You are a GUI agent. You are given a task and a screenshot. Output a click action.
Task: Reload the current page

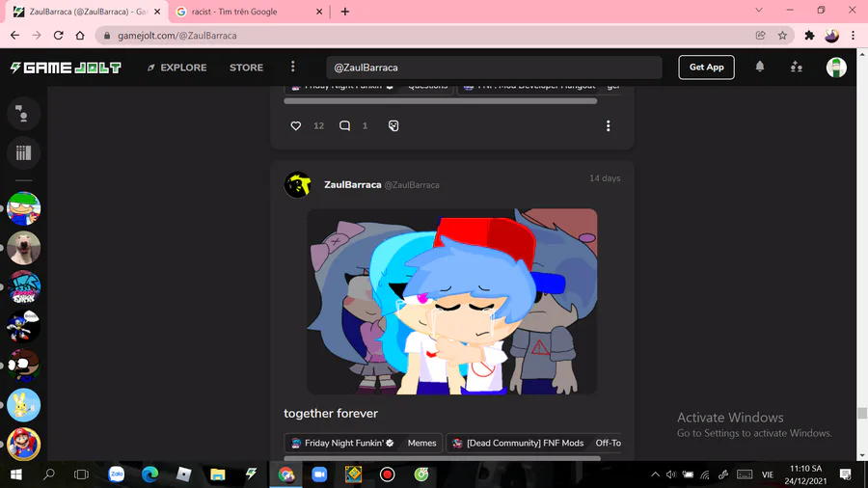point(58,36)
